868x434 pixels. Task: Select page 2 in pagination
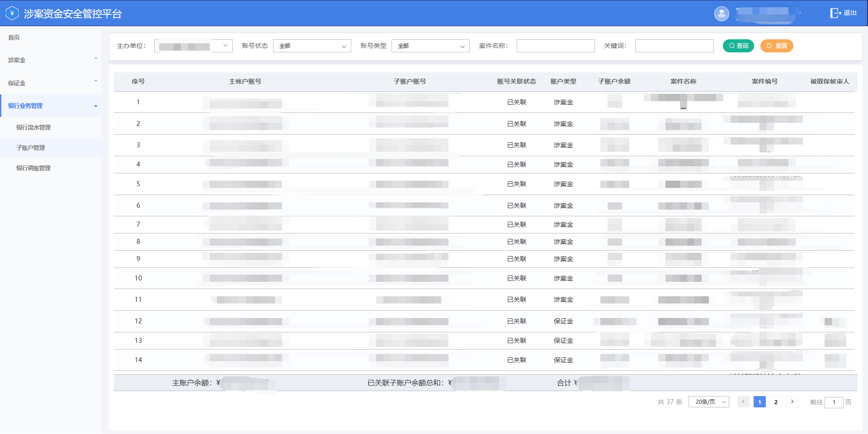coord(776,401)
